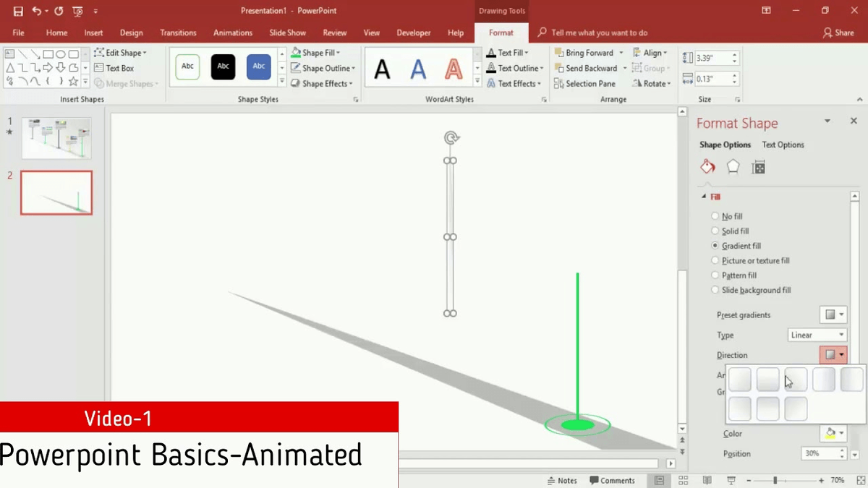868x488 pixels.
Task: Enable Pattern fill
Action: pos(715,275)
